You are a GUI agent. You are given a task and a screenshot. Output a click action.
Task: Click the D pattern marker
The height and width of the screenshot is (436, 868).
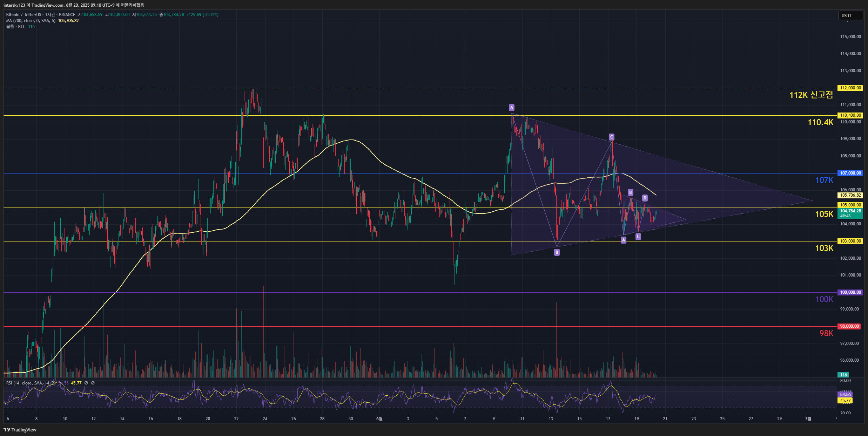point(645,198)
